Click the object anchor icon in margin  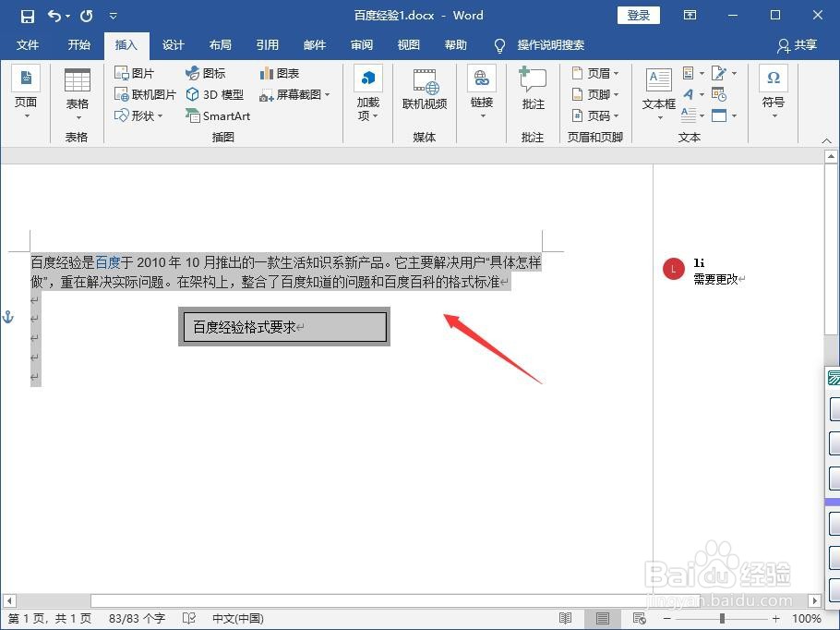pyautogui.click(x=8, y=317)
